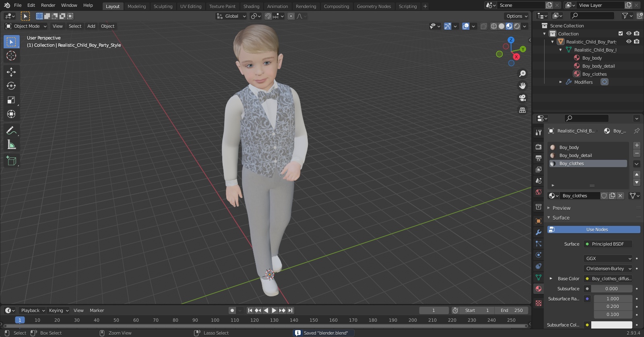The width and height of the screenshot is (644, 337).
Task: Click the viewport pan hand icon
Action: coord(522,86)
